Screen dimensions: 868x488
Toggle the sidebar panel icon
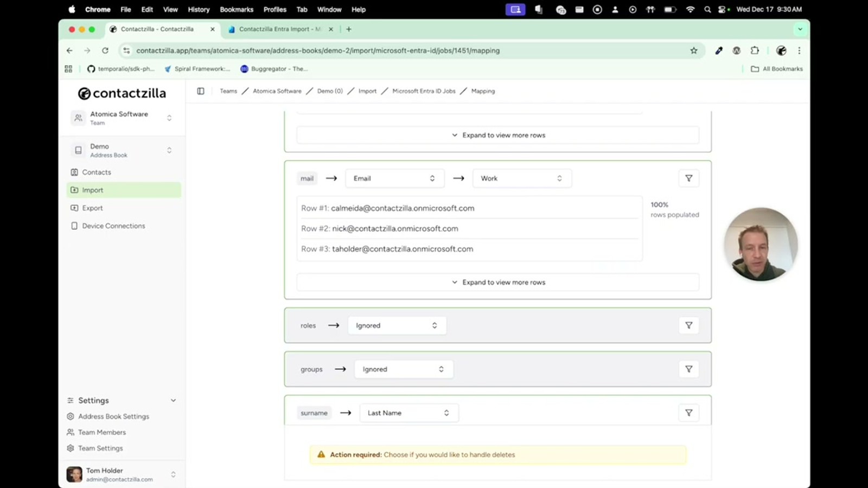click(201, 91)
